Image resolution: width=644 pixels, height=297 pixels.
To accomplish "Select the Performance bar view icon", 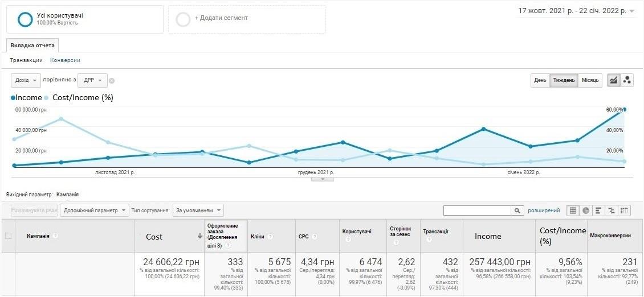I will pyautogui.click(x=598, y=211).
